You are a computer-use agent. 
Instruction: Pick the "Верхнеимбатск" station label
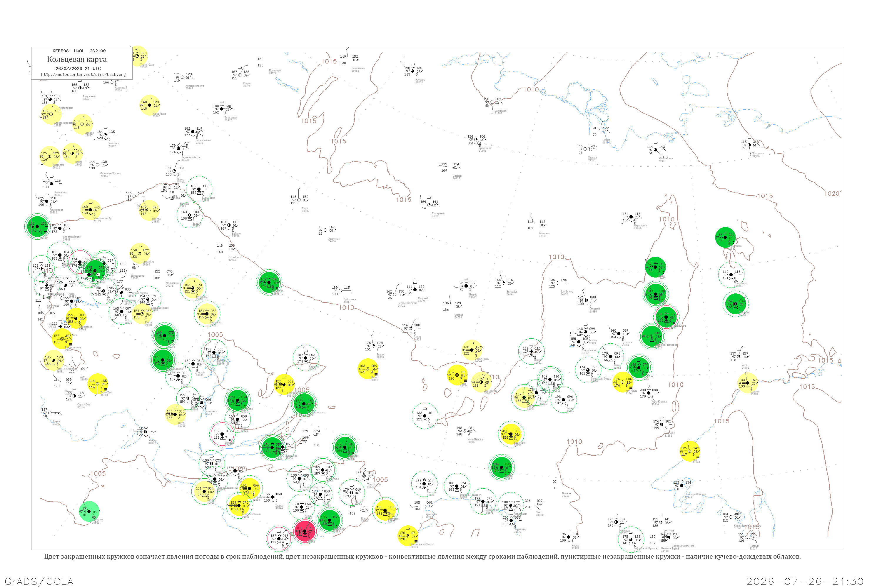(191, 158)
